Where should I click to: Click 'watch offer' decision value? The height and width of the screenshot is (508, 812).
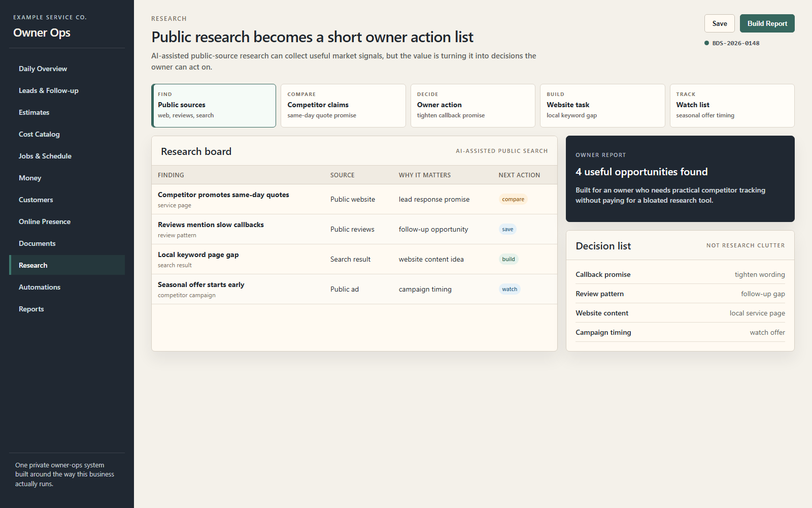767,332
